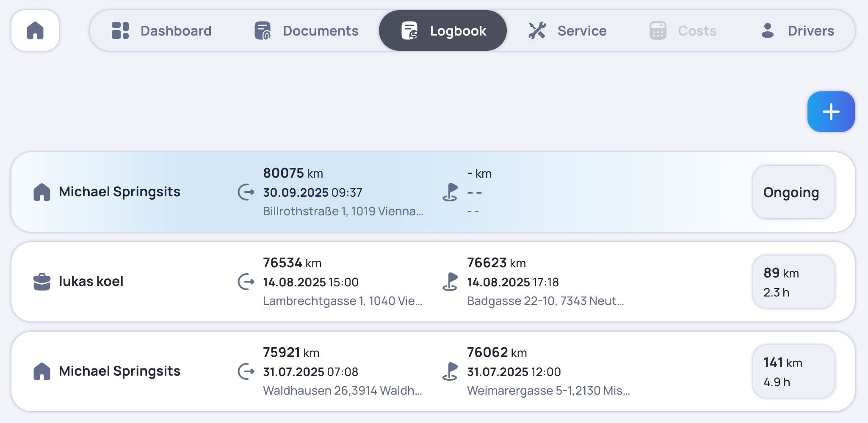Select the Dashboard grid icon

point(120,30)
